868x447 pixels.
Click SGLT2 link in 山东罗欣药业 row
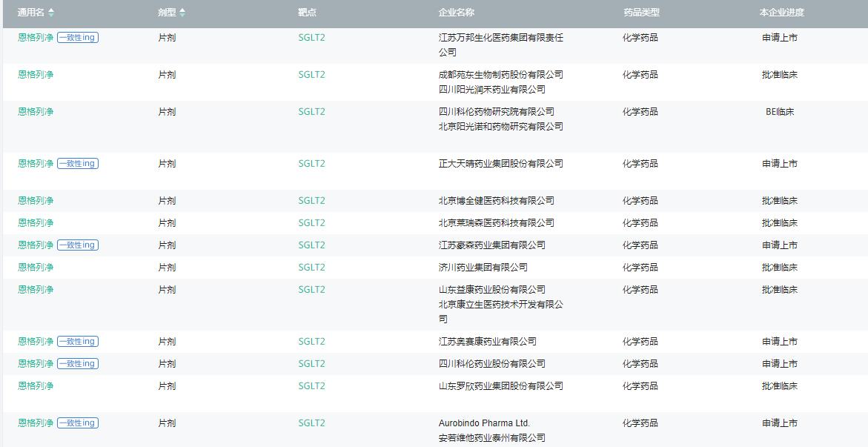click(x=311, y=386)
